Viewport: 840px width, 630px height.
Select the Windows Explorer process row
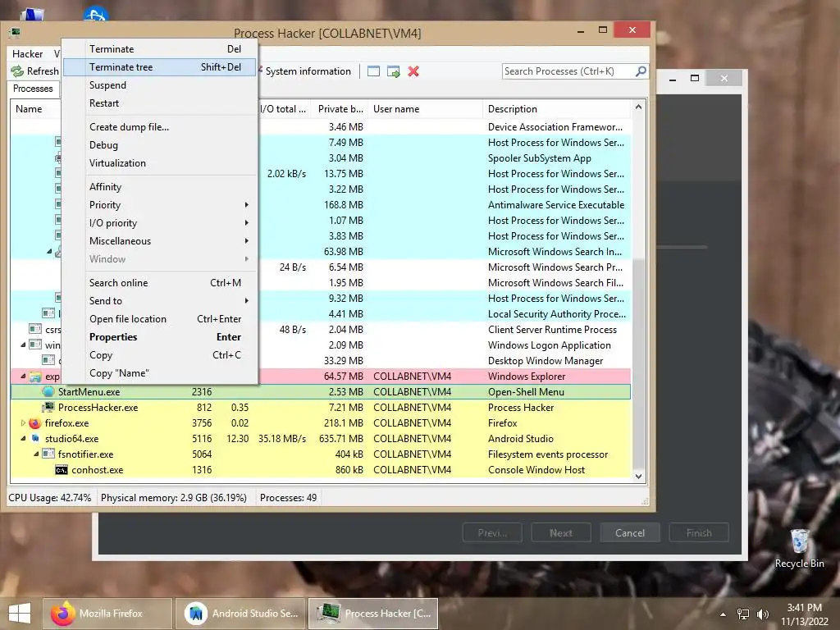[321, 377]
